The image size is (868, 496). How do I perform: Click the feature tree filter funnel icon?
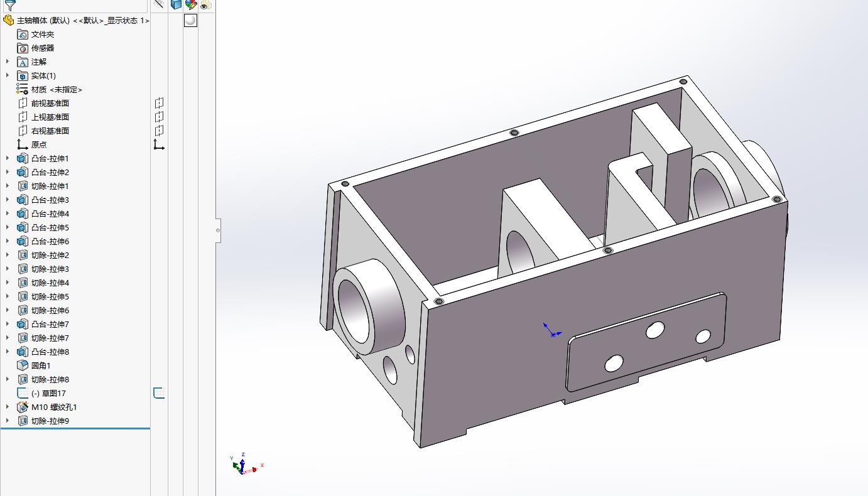pyautogui.click(x=9, y=5)
